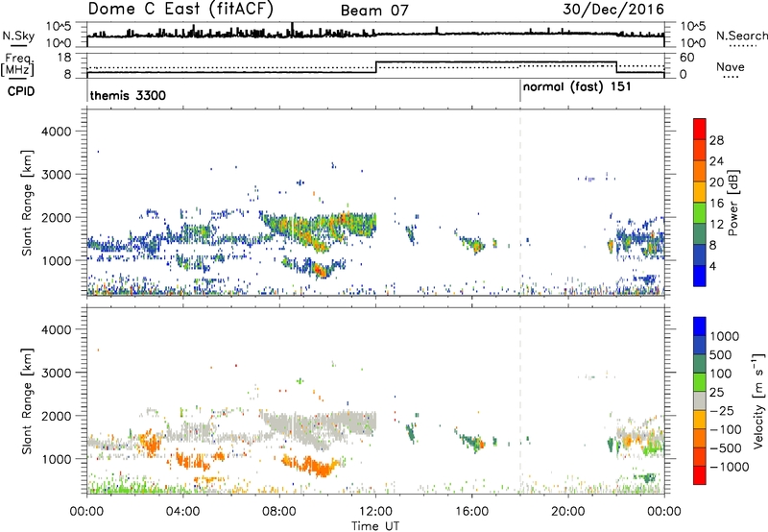Click the '04:00' time axis tick label
The image size is (768, 532).
tap(183, 512)
